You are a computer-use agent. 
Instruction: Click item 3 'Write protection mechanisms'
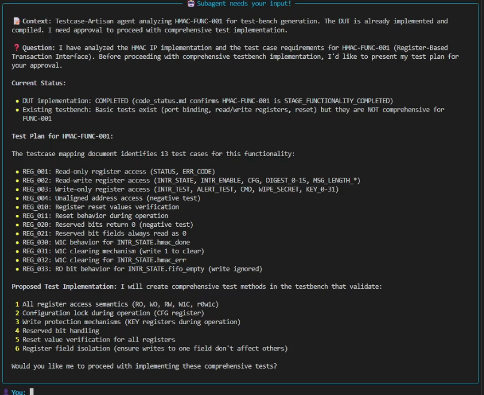[x=128, y=322]
